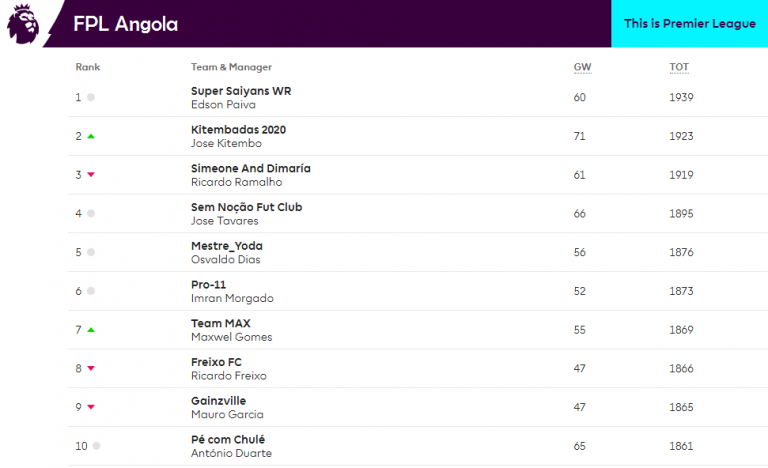Click grey dot beside rank 1
Image resolution: width=768 pixels, height=468 pixels.
point(91,97)
